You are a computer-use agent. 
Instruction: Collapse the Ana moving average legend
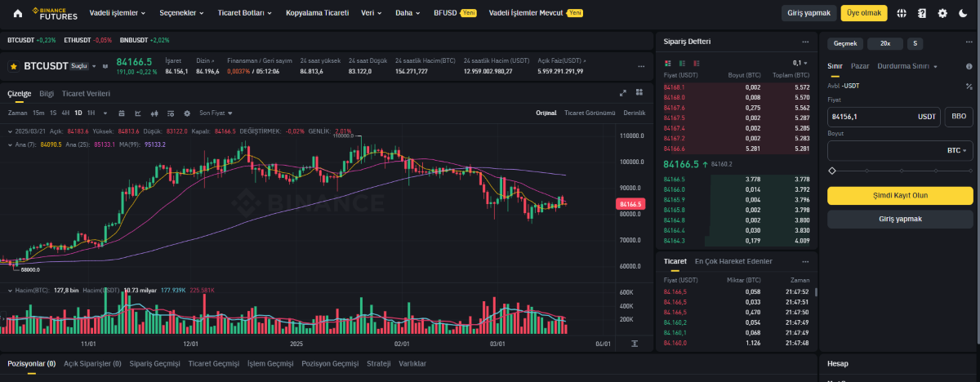pyautogui.click(x=11, y=144)
